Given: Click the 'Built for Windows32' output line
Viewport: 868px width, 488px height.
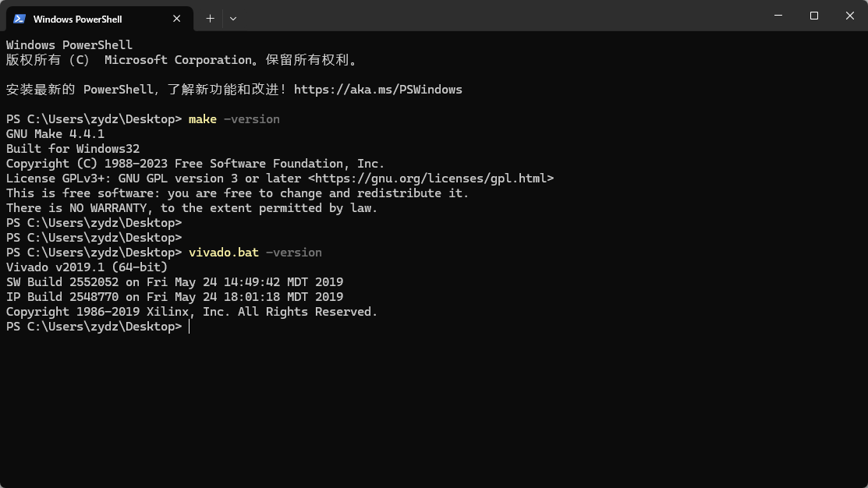Looking at the screenshot, I should pyautogui.click(x=73, y=149).
